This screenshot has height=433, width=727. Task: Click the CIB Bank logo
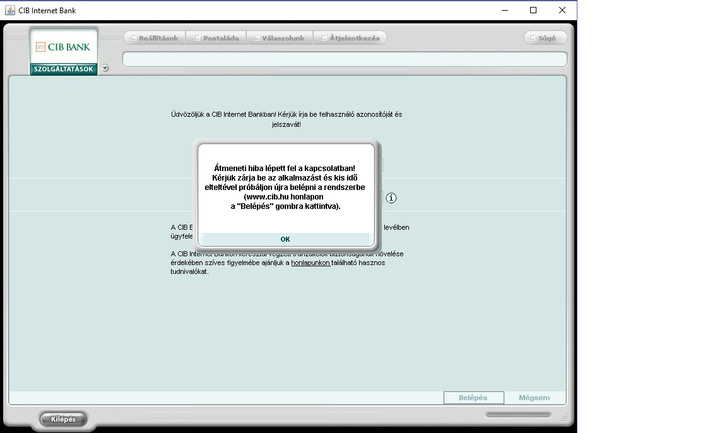[x=64, y=47]
